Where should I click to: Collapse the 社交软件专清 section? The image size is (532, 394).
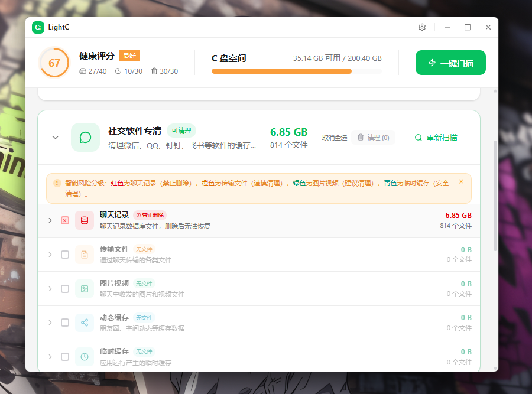(x=56, y=137)
